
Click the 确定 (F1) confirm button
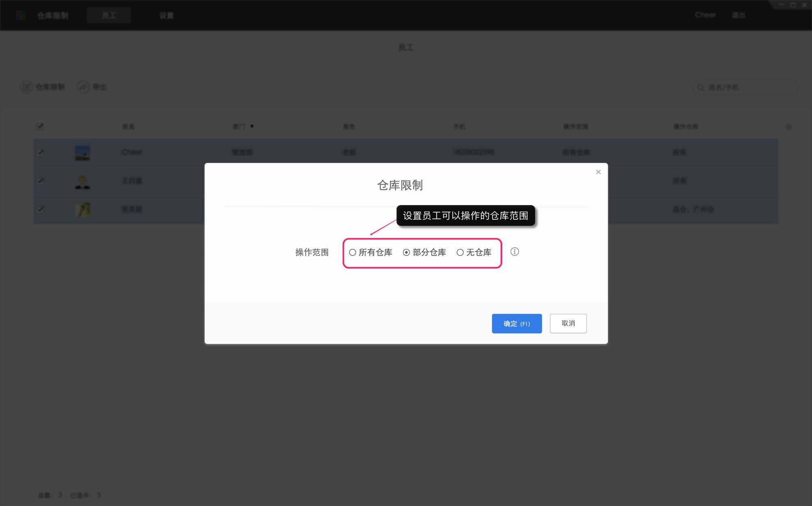(516, 323)
